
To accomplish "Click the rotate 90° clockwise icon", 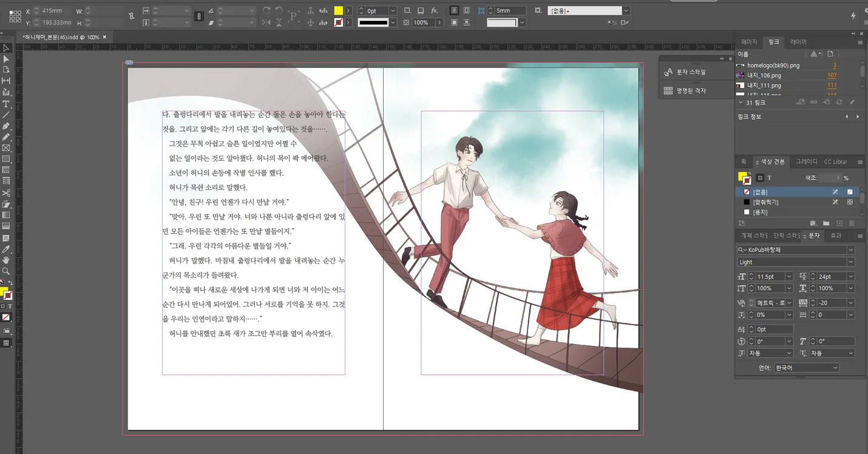I will pyautogui.click(x=267, y=11).
